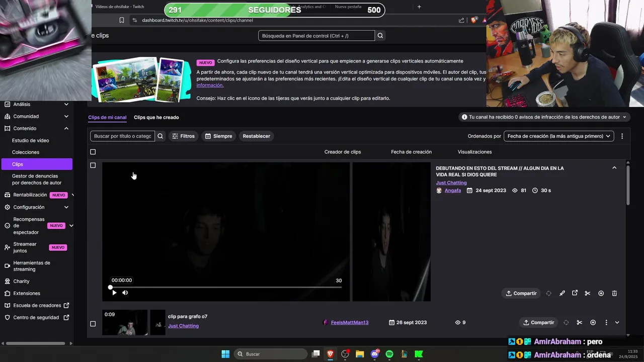Open the sort order dropdown Fecha de creación
Image resolution: width=644 pixels, height=362 pixels.
coord(558,136)
